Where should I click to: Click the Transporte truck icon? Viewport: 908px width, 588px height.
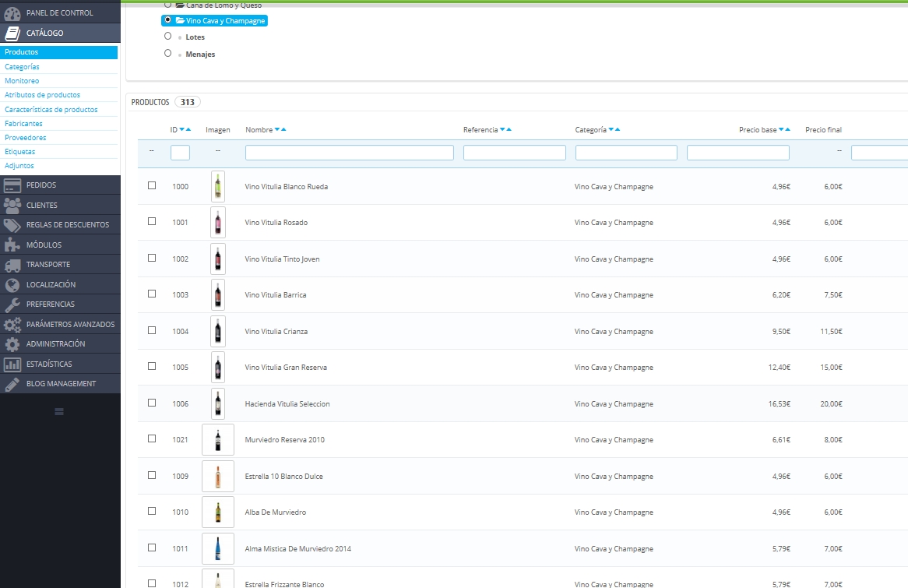click(x=12, y=265)
